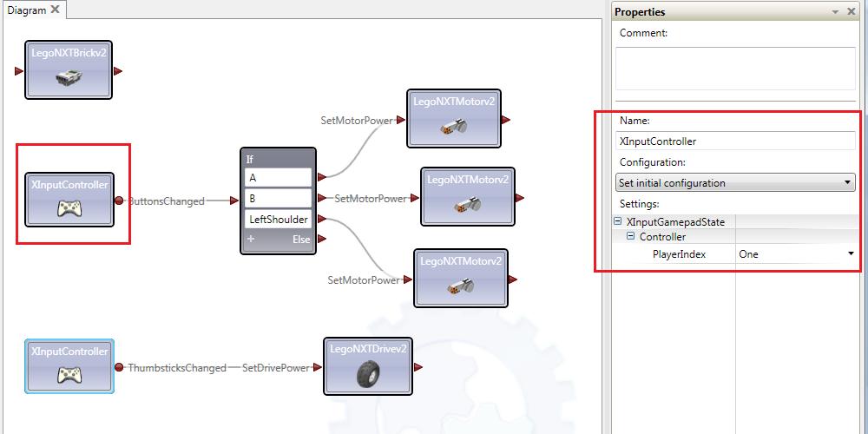Select the SetDrivePower connection label

pyautogui.click(x=276, y=367)
